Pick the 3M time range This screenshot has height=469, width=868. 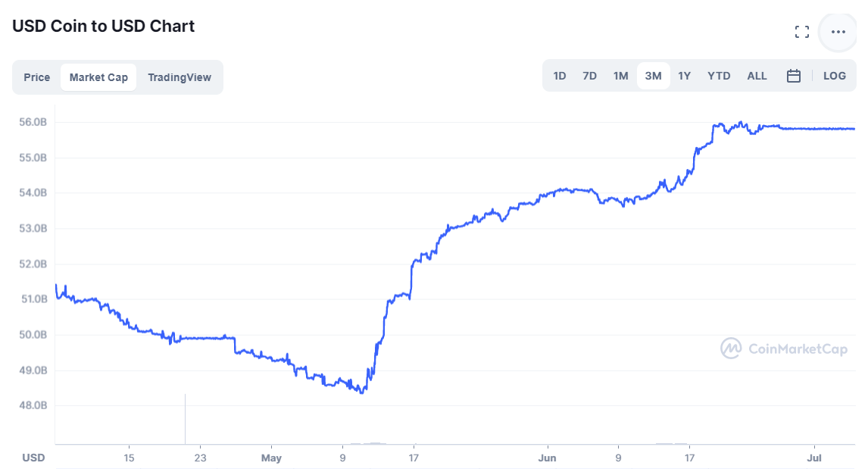[653, 76]
